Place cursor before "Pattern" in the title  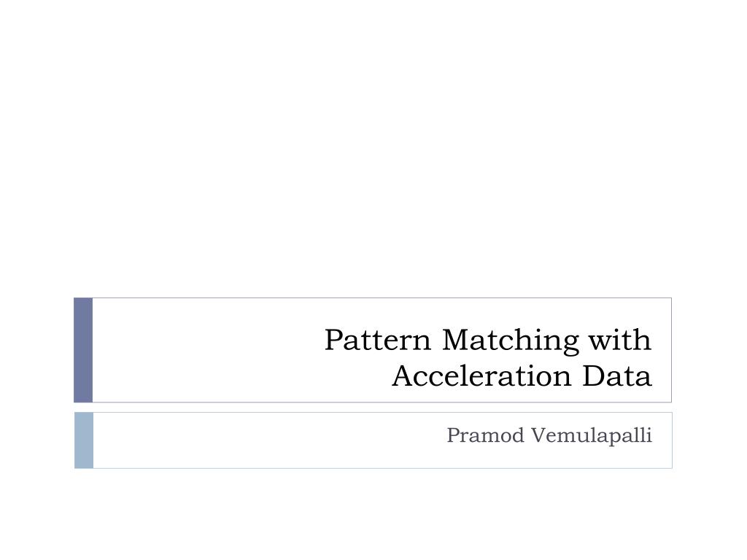(324, 340)
